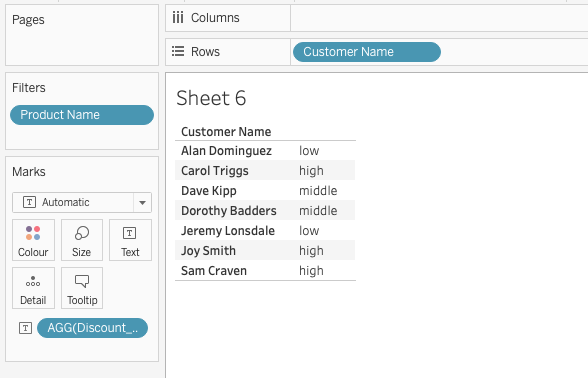Click the high value for Sam Craven
The width and height of the screenshot is (588, 378).
coord(311,271)
